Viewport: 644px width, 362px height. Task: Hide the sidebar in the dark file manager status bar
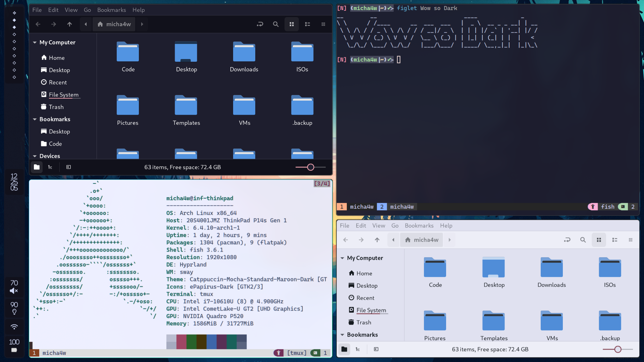pyautogui.click(x=68, y=167)
